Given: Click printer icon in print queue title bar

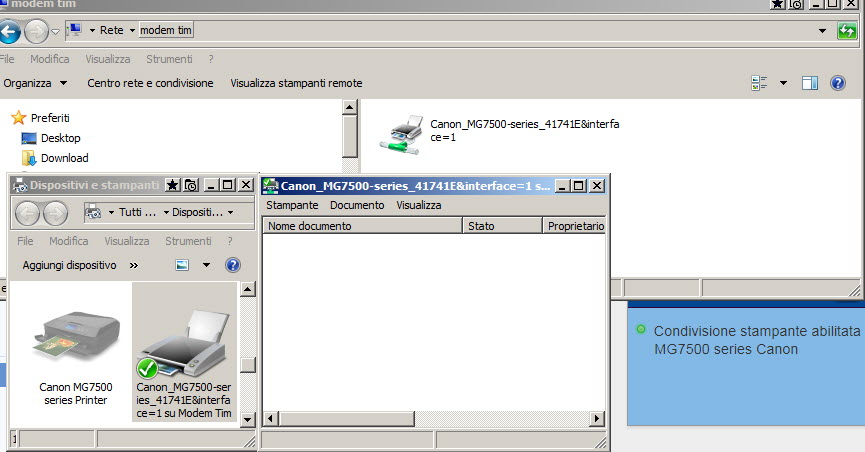Looking at the screenshot, I should (270, 186).
